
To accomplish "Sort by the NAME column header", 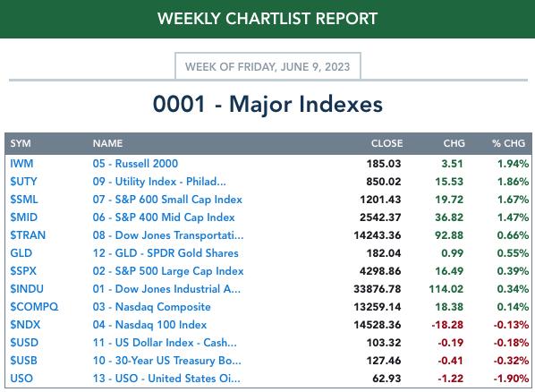I will pos(107,143).
